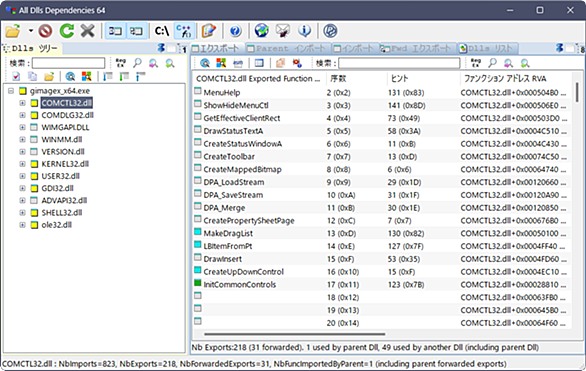586x371 pixels.
Task: Expand the COMDLG32.dll tree node
Action: coord(22,115)
